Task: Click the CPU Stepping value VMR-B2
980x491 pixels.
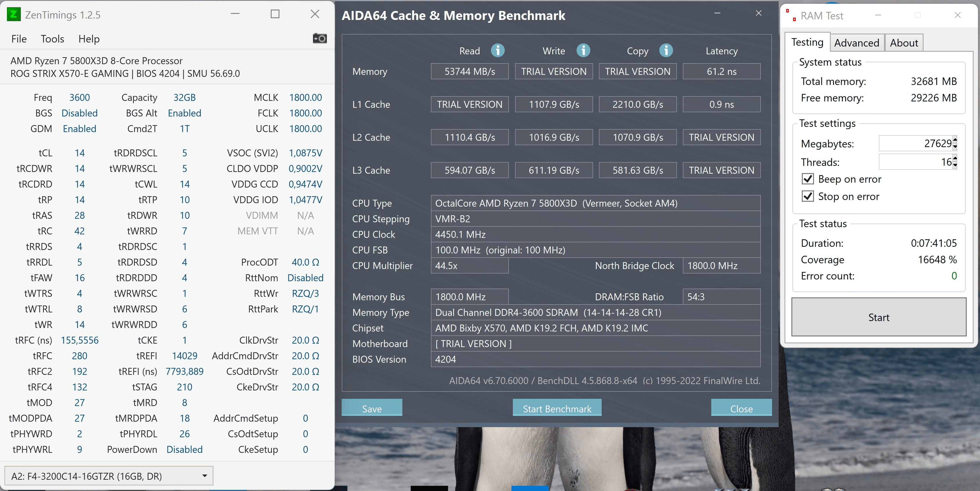Action: (596, 219)
